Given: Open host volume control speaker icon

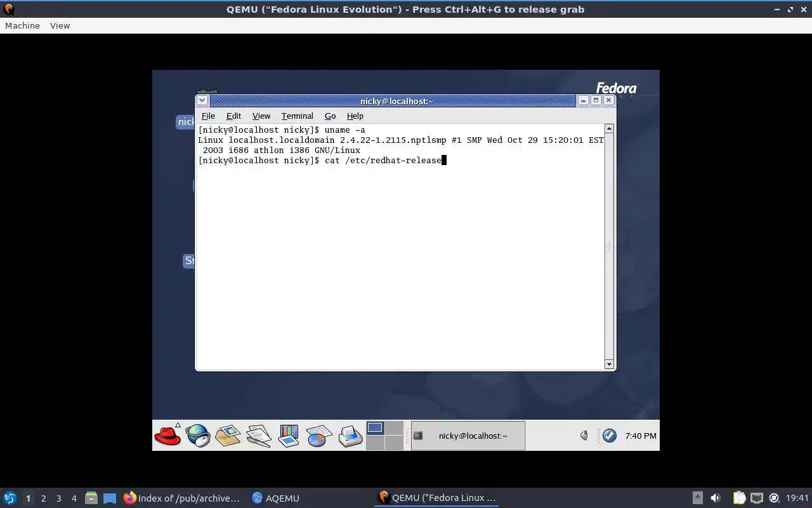Looking at the screenshot, I should pyautogui.click(x=716, y=498).
